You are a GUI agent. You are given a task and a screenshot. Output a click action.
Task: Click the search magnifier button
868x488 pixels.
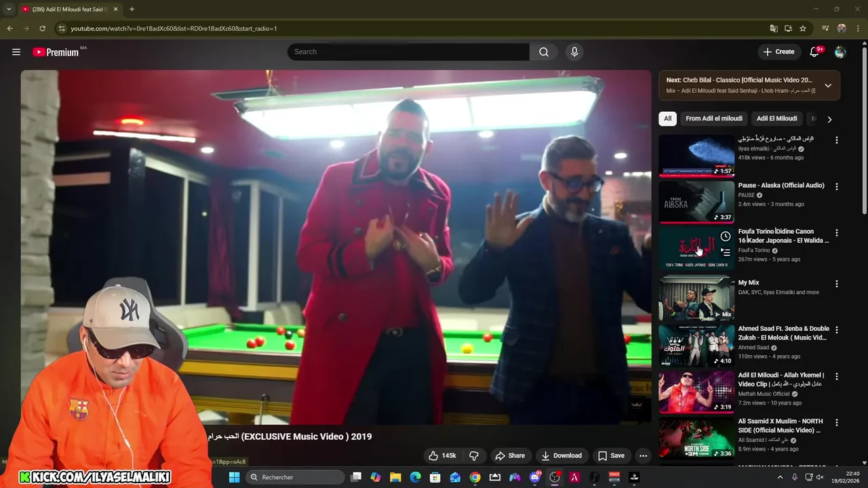(544, 52)
